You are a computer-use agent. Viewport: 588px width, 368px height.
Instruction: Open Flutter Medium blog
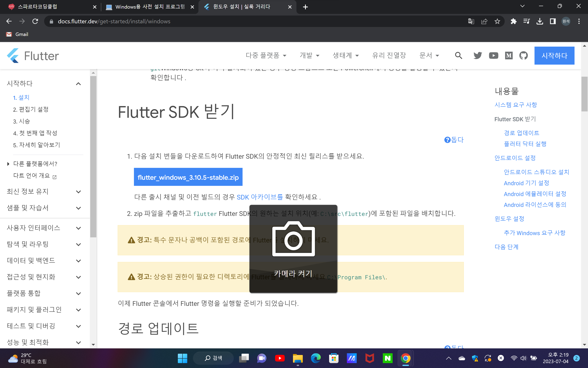point(509,55)
